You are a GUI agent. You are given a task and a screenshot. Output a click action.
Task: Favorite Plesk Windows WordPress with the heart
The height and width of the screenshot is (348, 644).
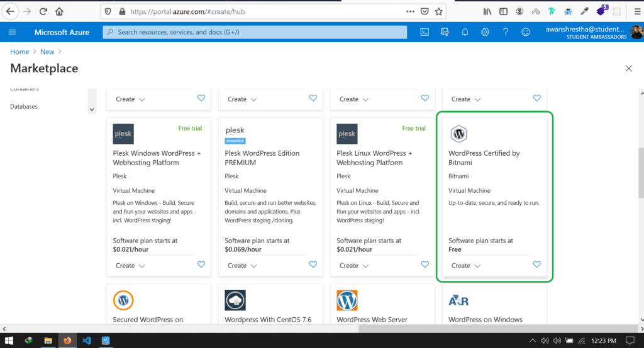(x=201, y=264)
